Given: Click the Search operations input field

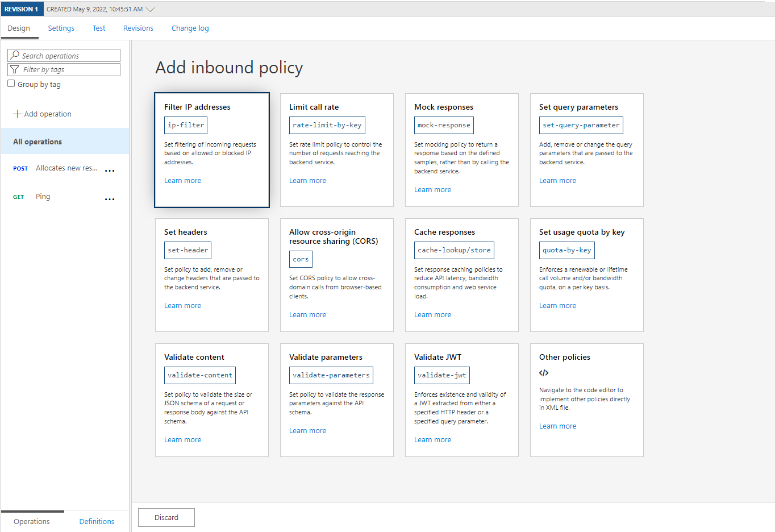Looking at the screenshot, I should click(x=69, y=56).
